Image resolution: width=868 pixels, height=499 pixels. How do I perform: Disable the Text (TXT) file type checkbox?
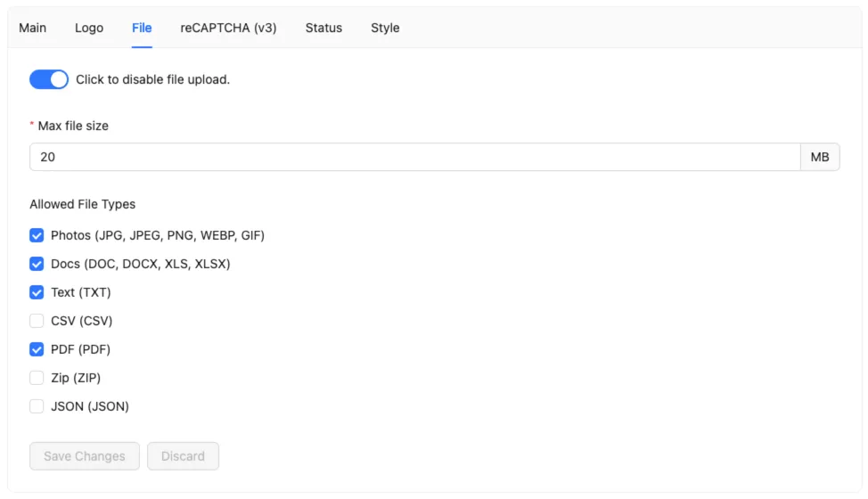point(37,292)
